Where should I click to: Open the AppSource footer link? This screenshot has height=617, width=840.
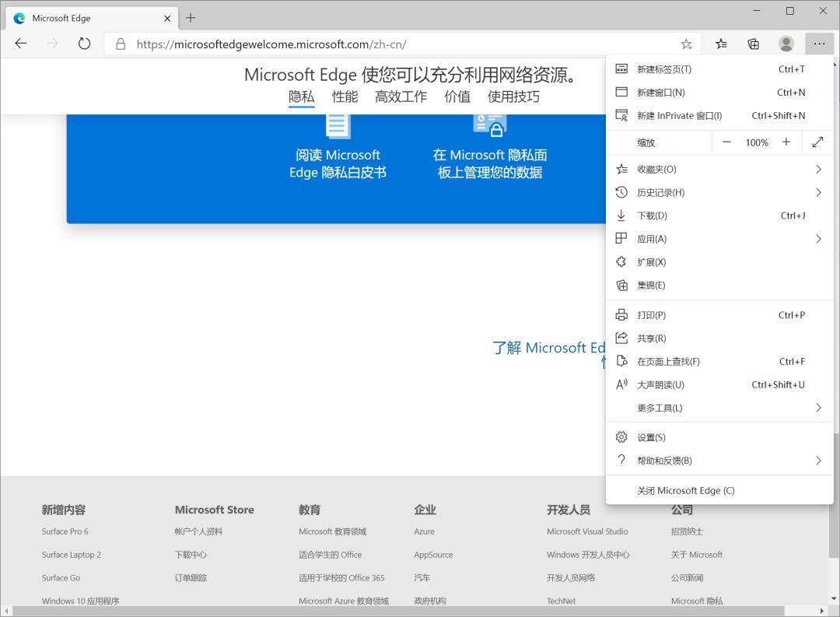point(433,555)
